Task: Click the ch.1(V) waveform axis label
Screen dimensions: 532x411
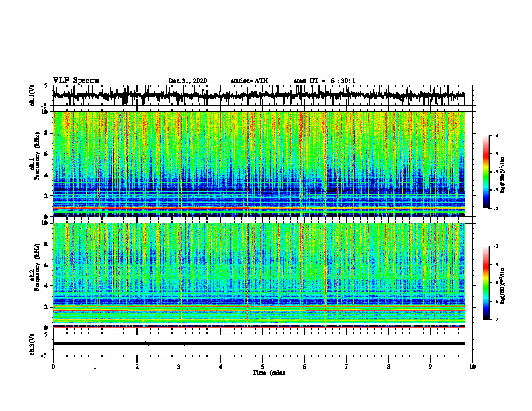Action: point(32,95)
